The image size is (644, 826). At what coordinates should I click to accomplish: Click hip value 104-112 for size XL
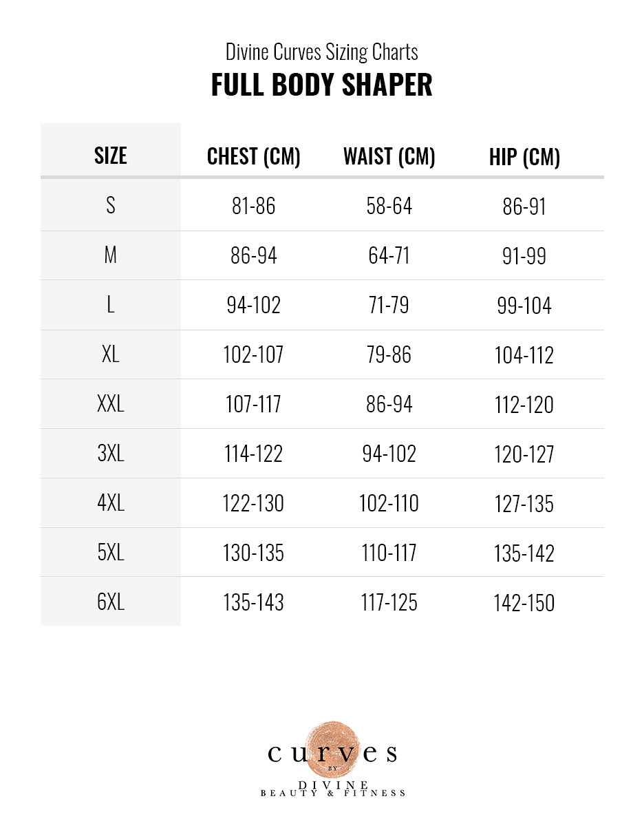click(524, 355)
